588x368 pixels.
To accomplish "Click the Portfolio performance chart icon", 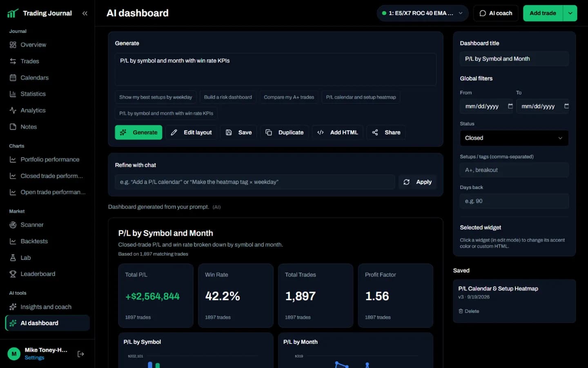I will (13, 159).
